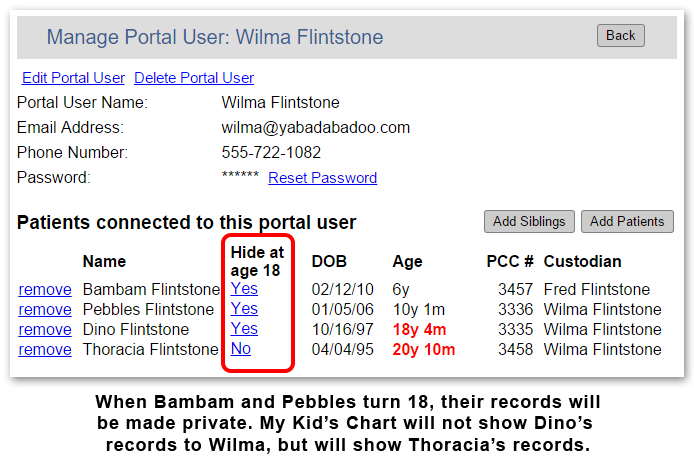This screenshot has width=694, height=467.
Task: Toggle Dino's Hide at age 18 Yes
Action: 244,328
